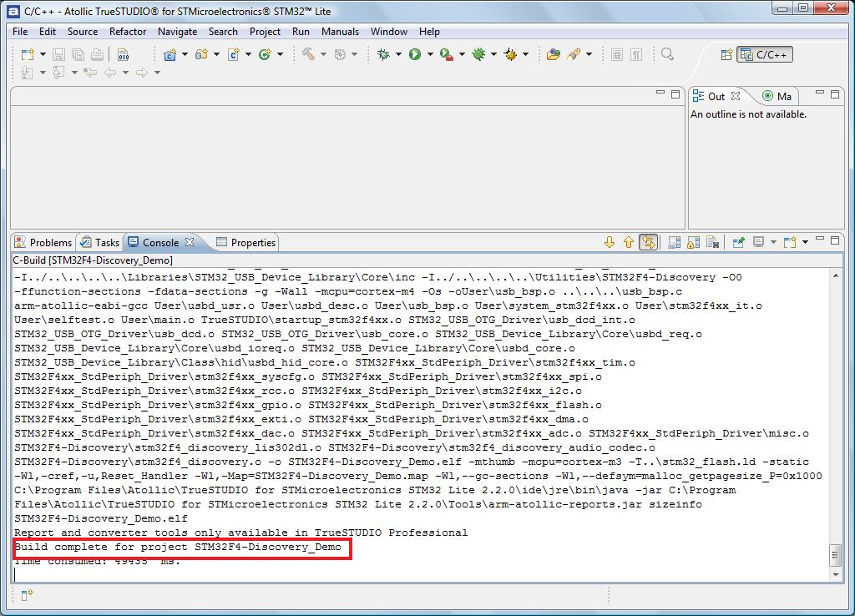The image size is (855, 616).
Task: Toggle Pin Console button
Action: [x=738, y=242]
